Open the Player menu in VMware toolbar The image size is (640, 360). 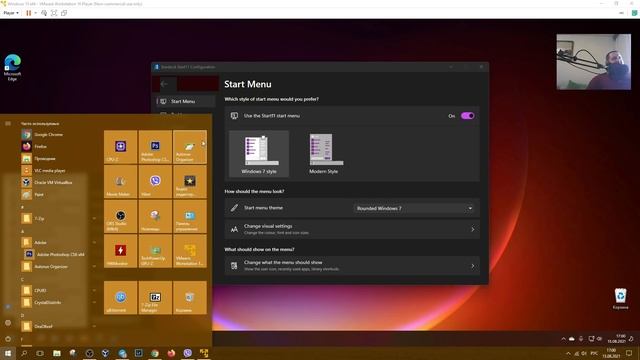[x=11, y=13]
